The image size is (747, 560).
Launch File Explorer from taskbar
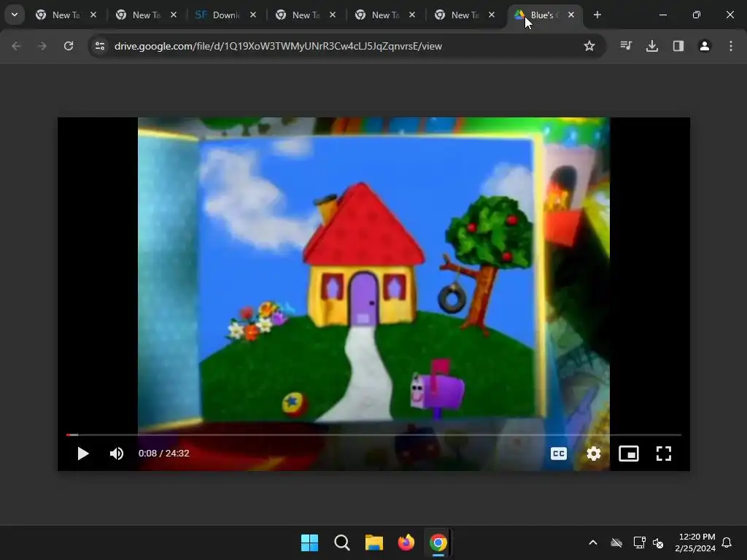pos(374,542)
